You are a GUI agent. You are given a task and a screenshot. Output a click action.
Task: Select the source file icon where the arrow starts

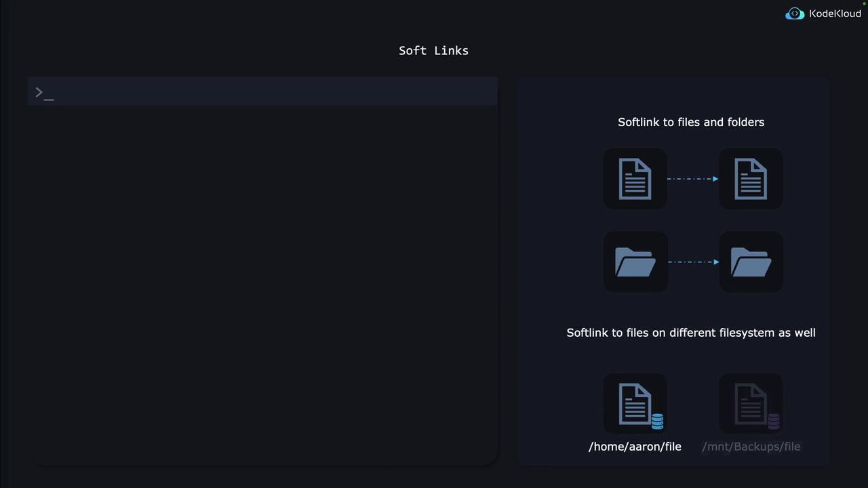(635, 179)
